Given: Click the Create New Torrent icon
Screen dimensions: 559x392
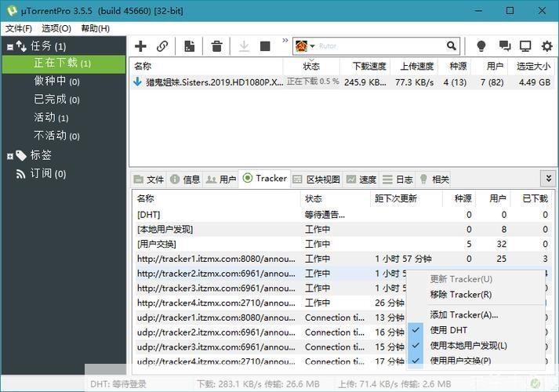Looking at the screenshot, I should (190, 46).
